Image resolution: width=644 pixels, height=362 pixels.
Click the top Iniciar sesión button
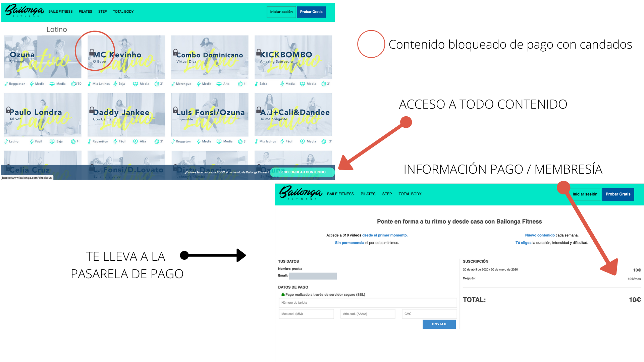[x=281, y=12]
